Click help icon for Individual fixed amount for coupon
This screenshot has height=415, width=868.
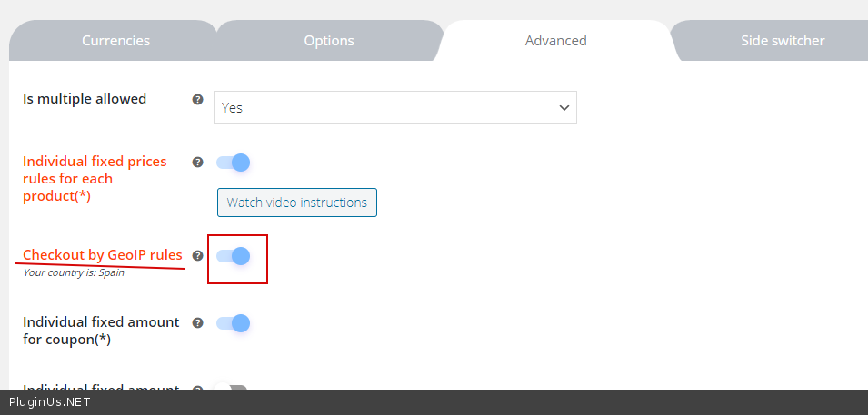tap(197, 322)
